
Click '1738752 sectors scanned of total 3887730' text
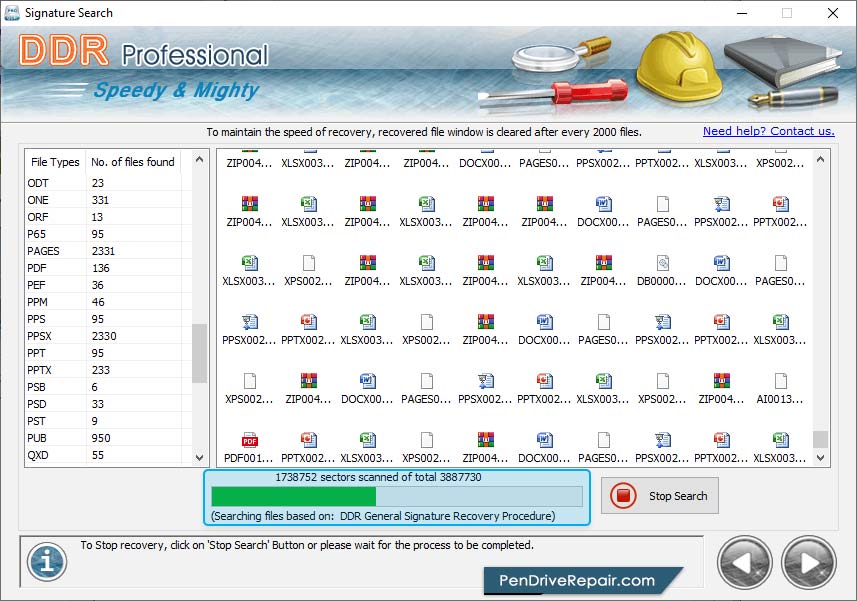coord(378,477)
